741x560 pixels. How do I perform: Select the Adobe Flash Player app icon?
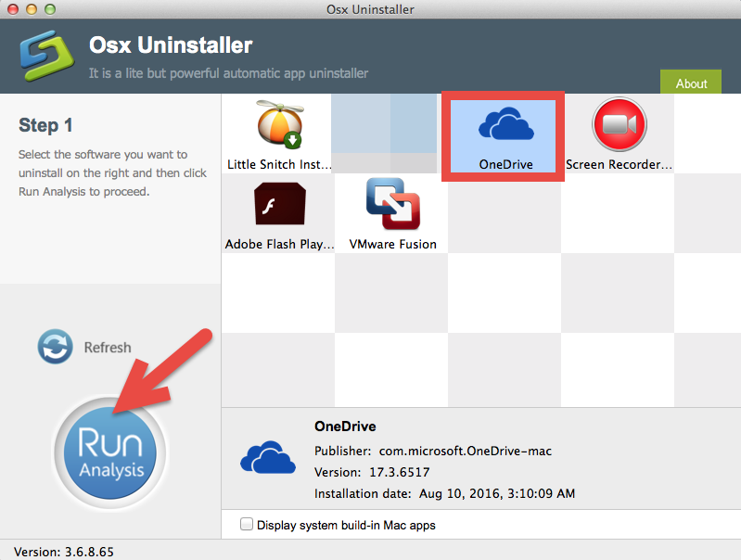click(280, 204)
